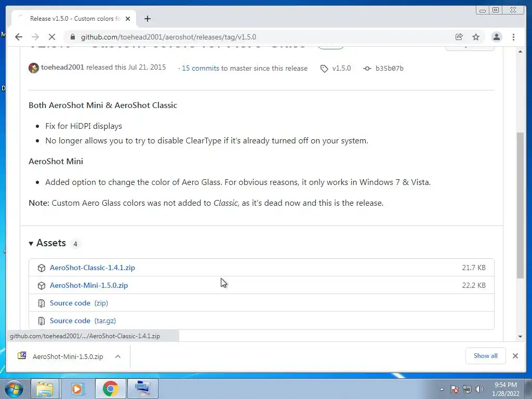This screenshot has width=532, height=399.
Task: Click the vertical scrollbar thumb
Action: tap(520, 205)
